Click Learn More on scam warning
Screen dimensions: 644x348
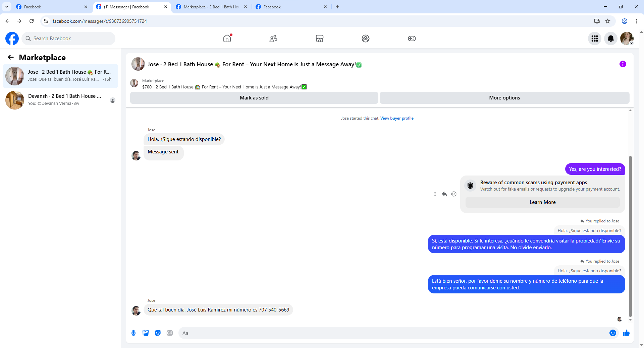tap(542, 202)
